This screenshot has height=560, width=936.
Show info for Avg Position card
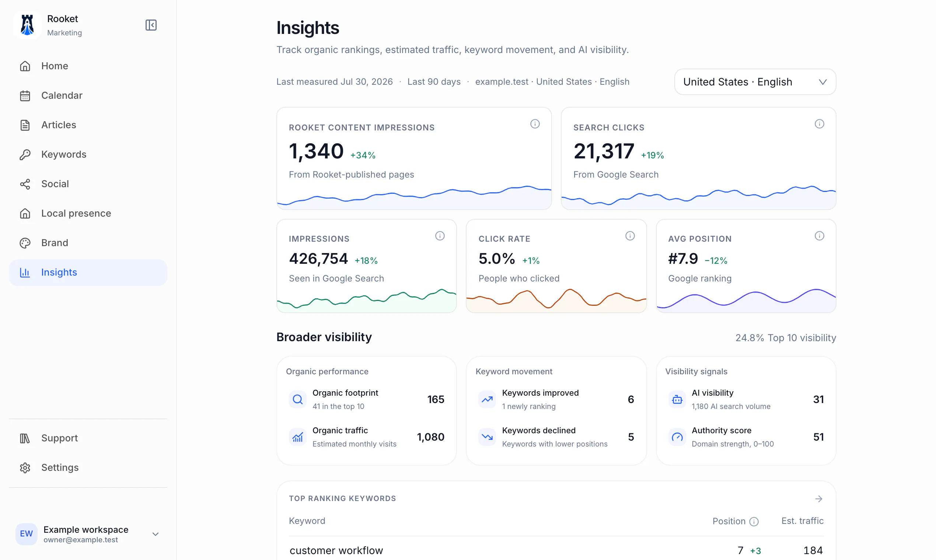tap(820, 236)
